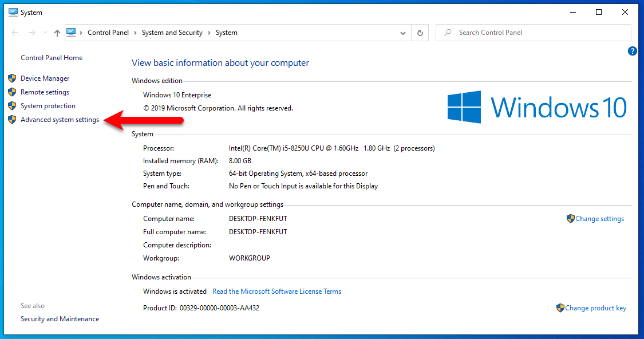Click the 64-bit Operating System value

click(298, 174)
